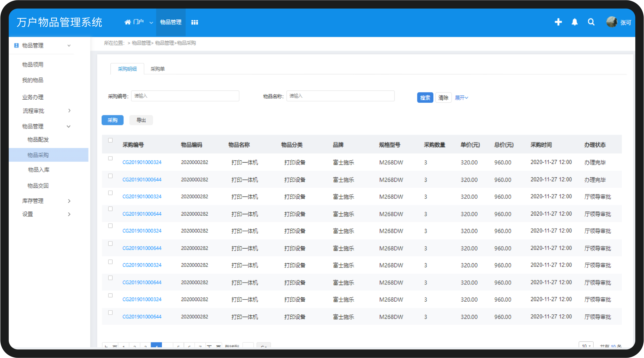Viewport: 644px width, 358px height.
Task: Click the 采购时间 column header
Action: (541, 145)
